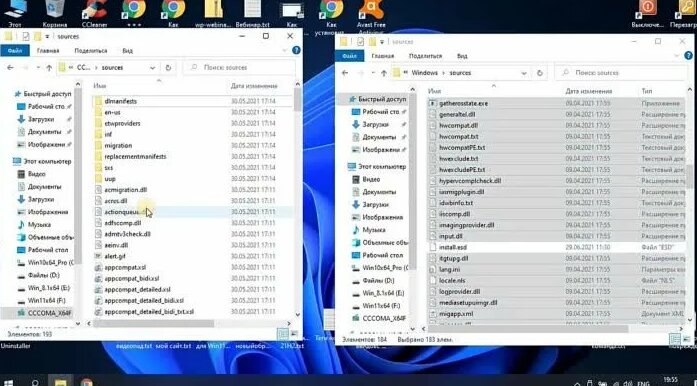Click Help icon in right sources window
Screen dimensions: 697x386
click(689, 56)
